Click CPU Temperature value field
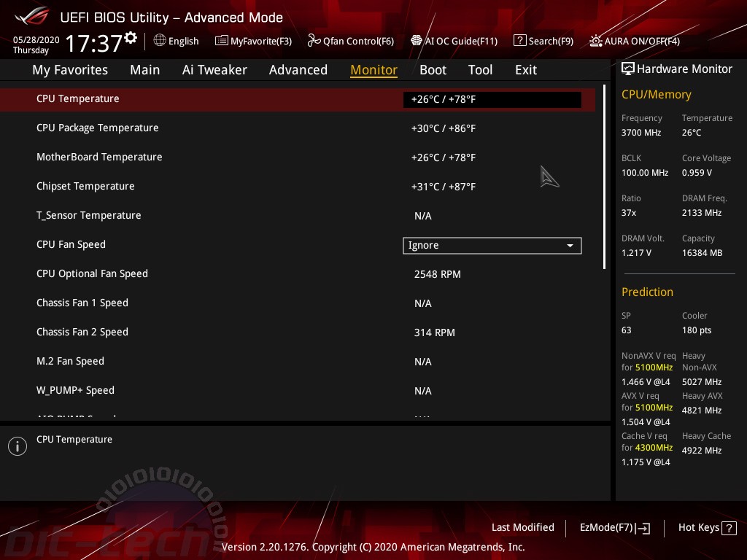Image resolution: width=747 pixels, height=560 pixels. tap(492, 99)
